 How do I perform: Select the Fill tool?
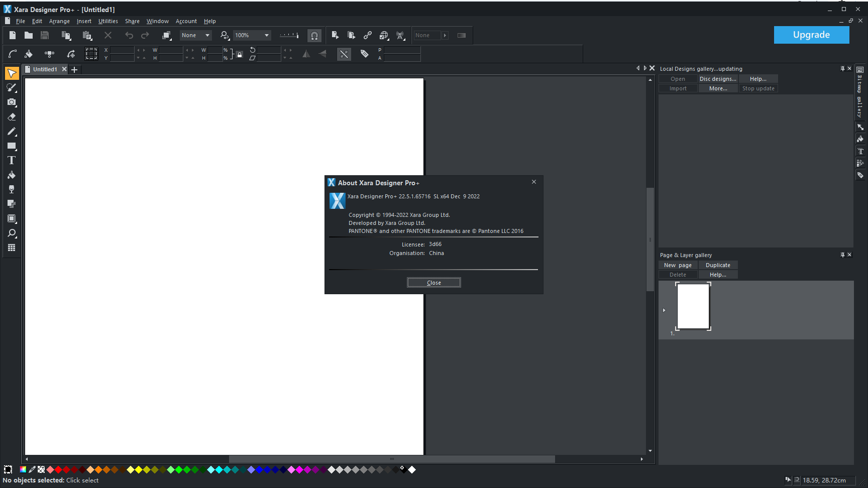[x=12, y=175]
